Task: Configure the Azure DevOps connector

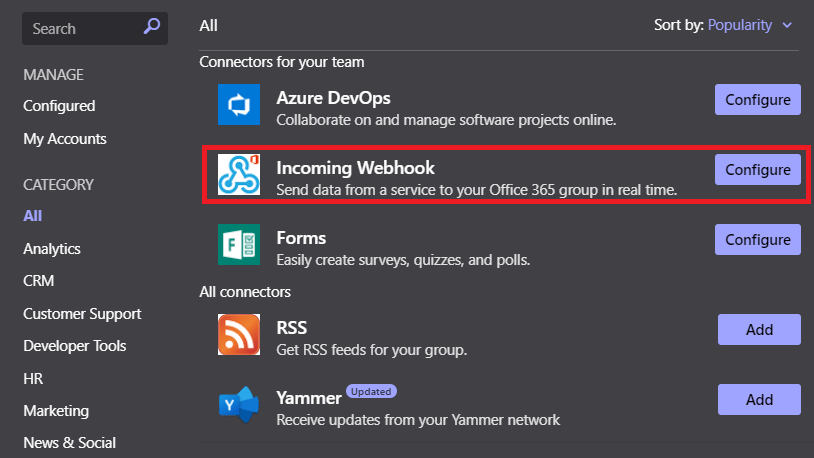Action: point(757,99)
